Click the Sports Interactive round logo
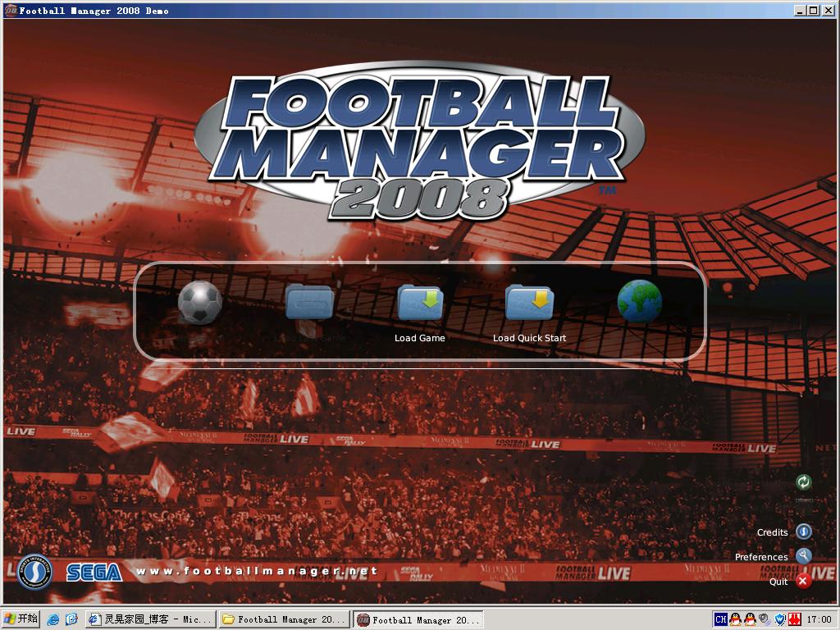 click(34, 572)
